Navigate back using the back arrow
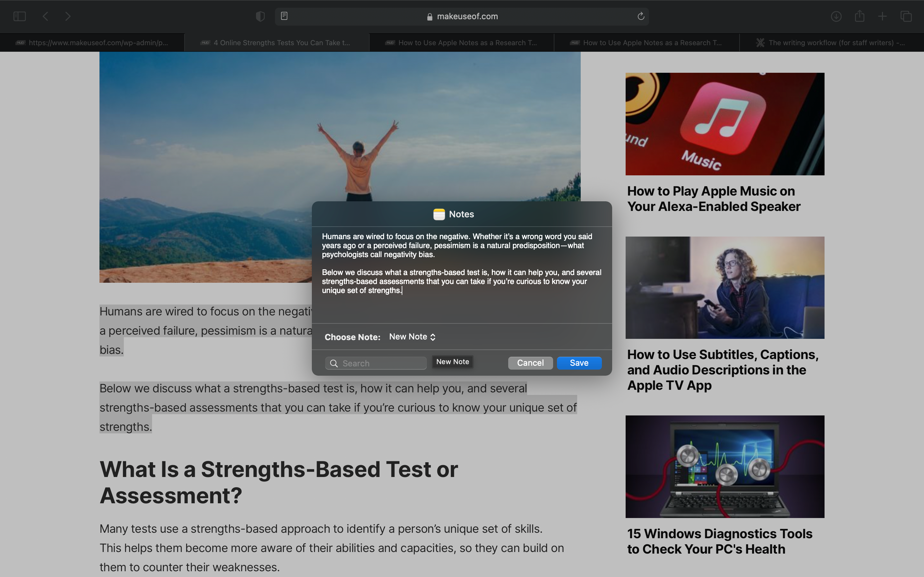The image size is (924, 577). (45, 16)
